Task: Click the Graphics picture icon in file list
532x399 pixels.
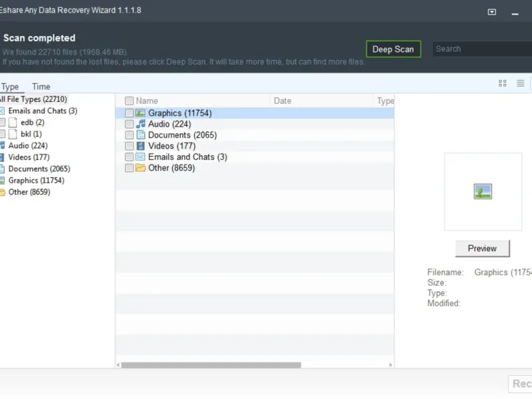Action: tap(140, 113)
